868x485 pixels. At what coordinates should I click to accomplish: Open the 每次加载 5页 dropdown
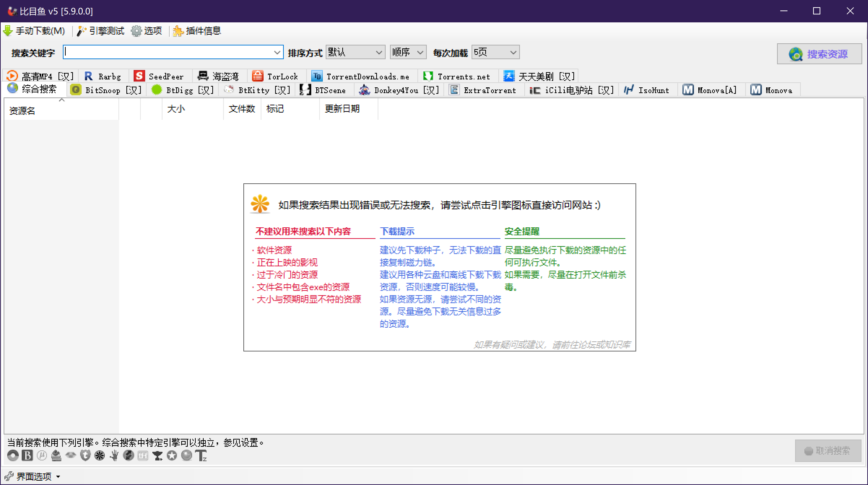click(495, 52)
